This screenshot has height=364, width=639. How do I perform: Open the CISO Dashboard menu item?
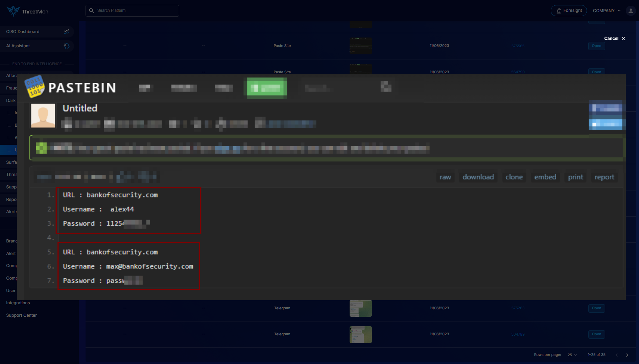(37, 31)
